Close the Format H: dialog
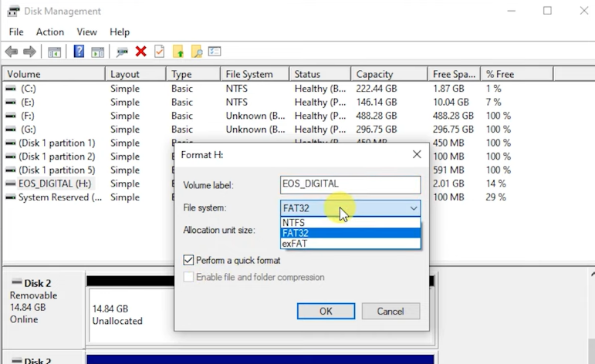Viewport: 595px width, 364px height. pyautogui.click(x=417, y=154)
